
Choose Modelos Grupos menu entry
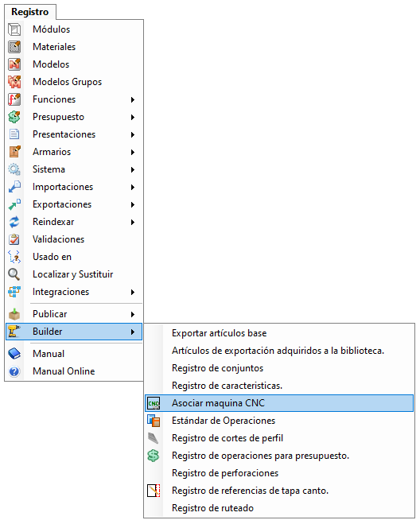coord(74,82)
